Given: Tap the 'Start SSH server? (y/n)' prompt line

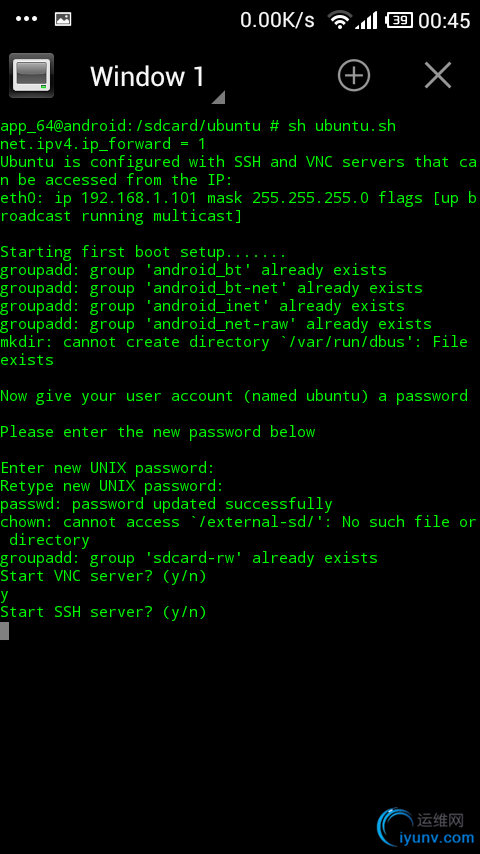Looking at the screenshot, I should (104, 612).
